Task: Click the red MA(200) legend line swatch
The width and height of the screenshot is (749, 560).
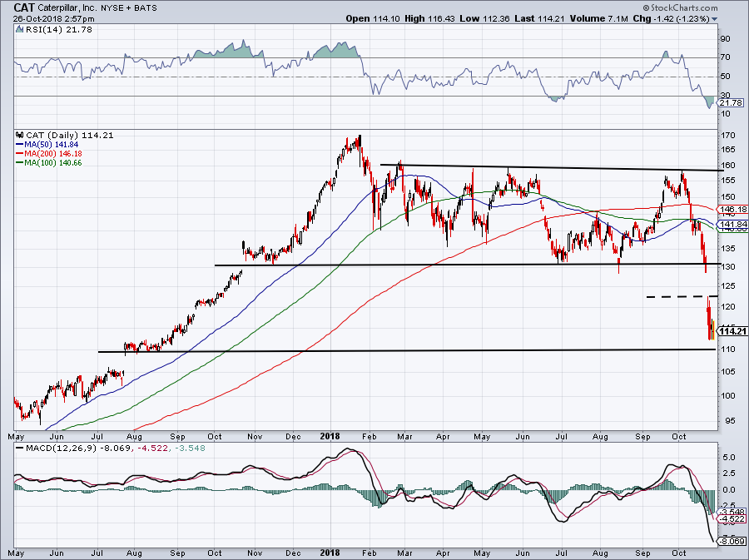Action: [x=20, y=154]
